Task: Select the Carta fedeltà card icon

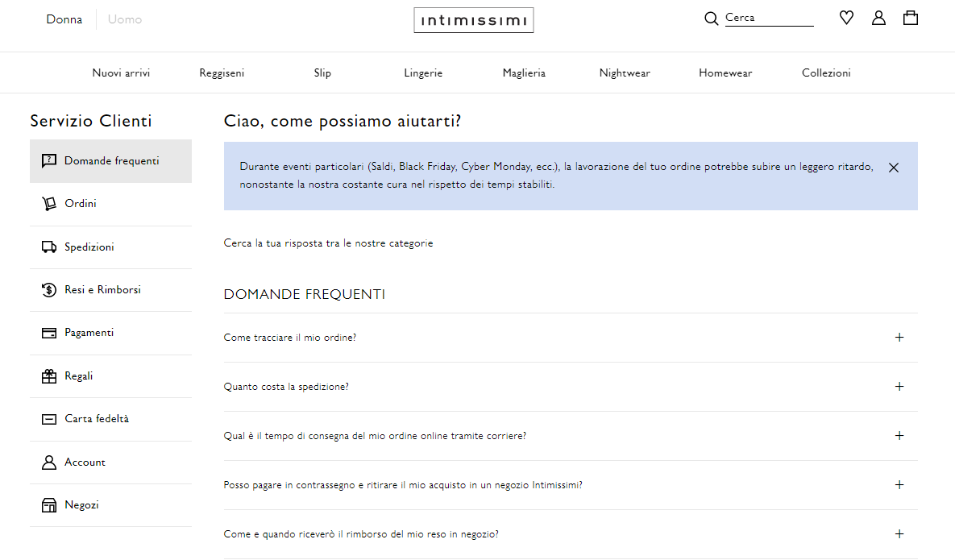Action: 48,418
